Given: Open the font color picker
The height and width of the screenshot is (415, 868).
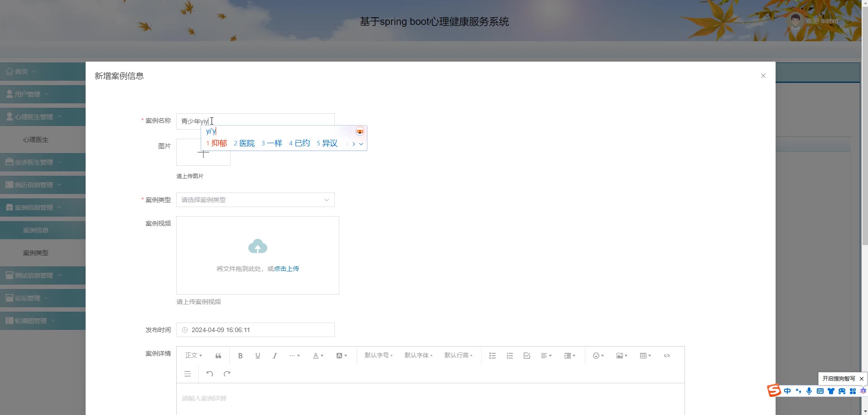Looking at the screenshot, I should (318, 356).
